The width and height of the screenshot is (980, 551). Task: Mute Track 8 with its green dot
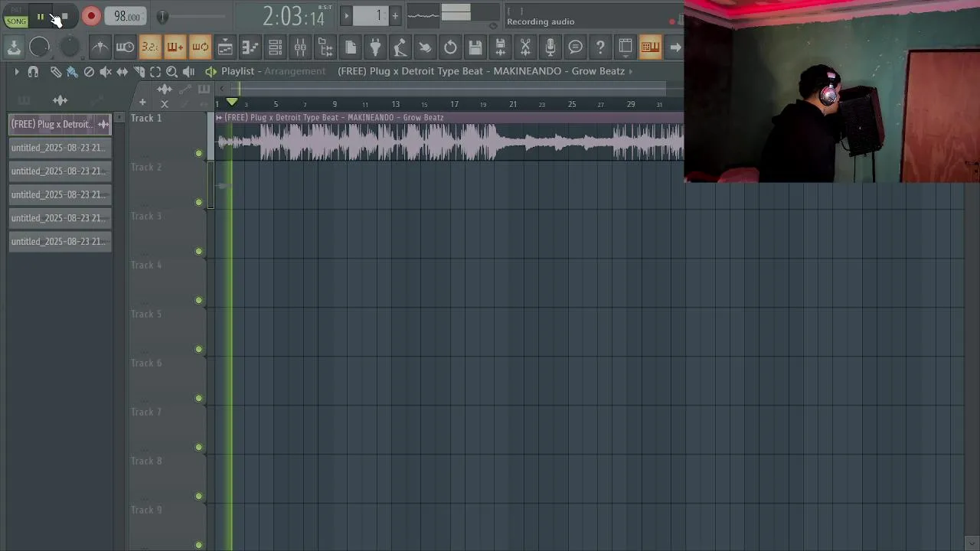pyautogui.click(x=199, y=497)
